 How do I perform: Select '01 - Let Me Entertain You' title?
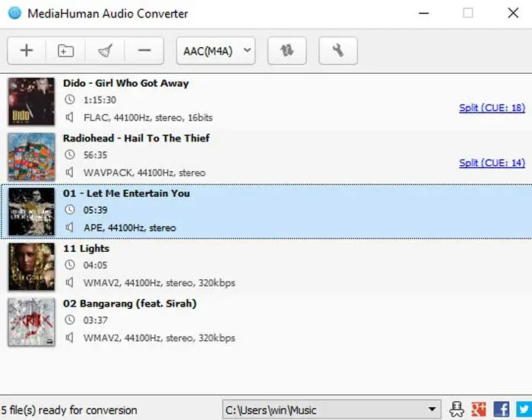(x=126, y=193)
